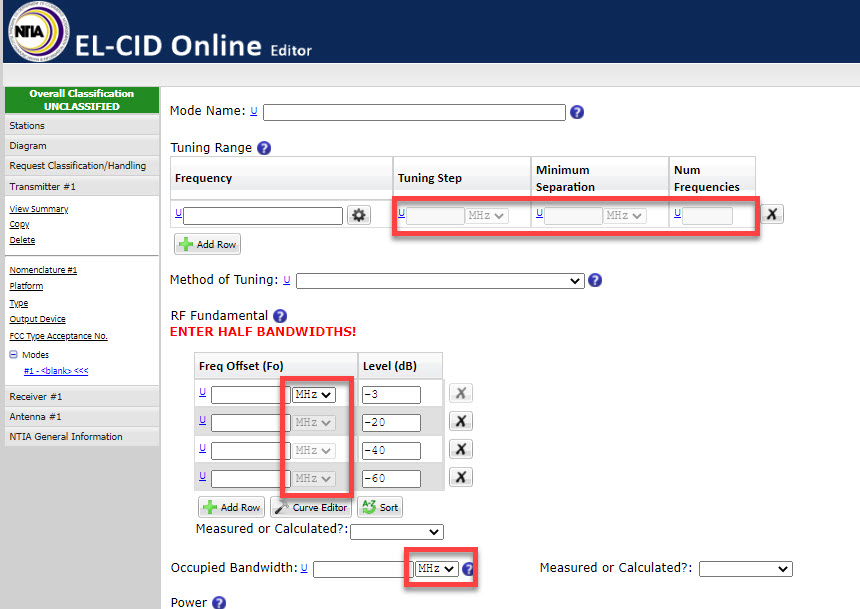Viewport: 860px width, 609px height.
Task: Open Occupied Bandwidth MHz unit dropdown
Action: [437, 569]
